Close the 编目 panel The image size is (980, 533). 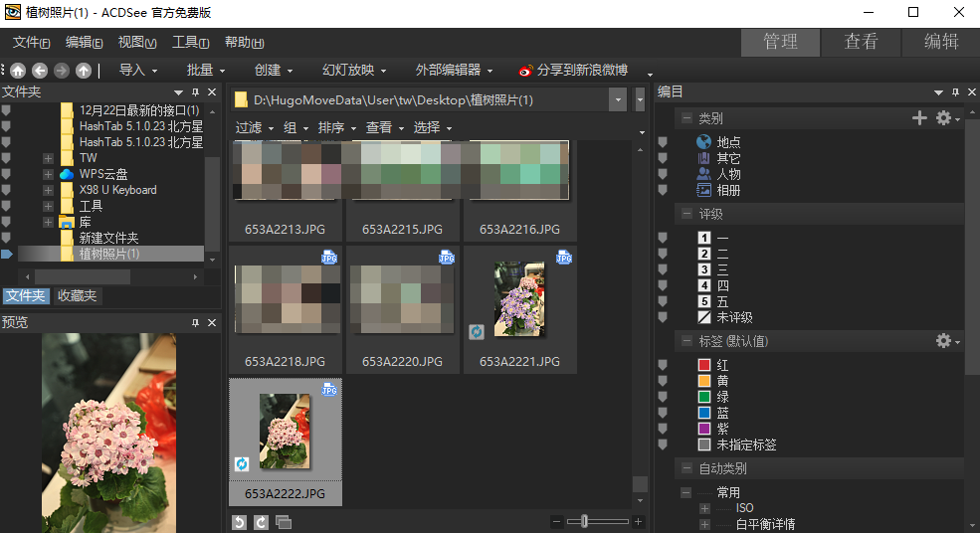tap(972, 92)
